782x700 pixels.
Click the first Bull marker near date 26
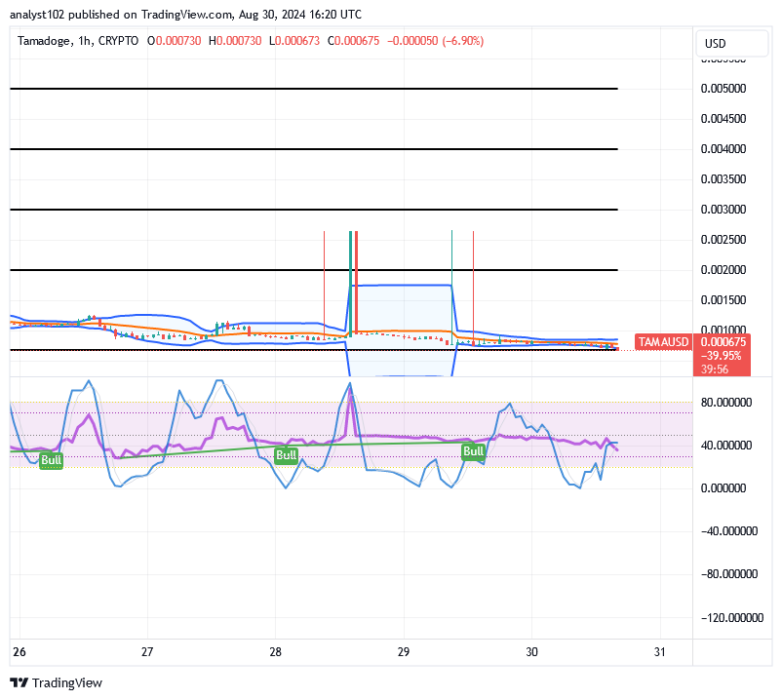click(x=52, y=460)
